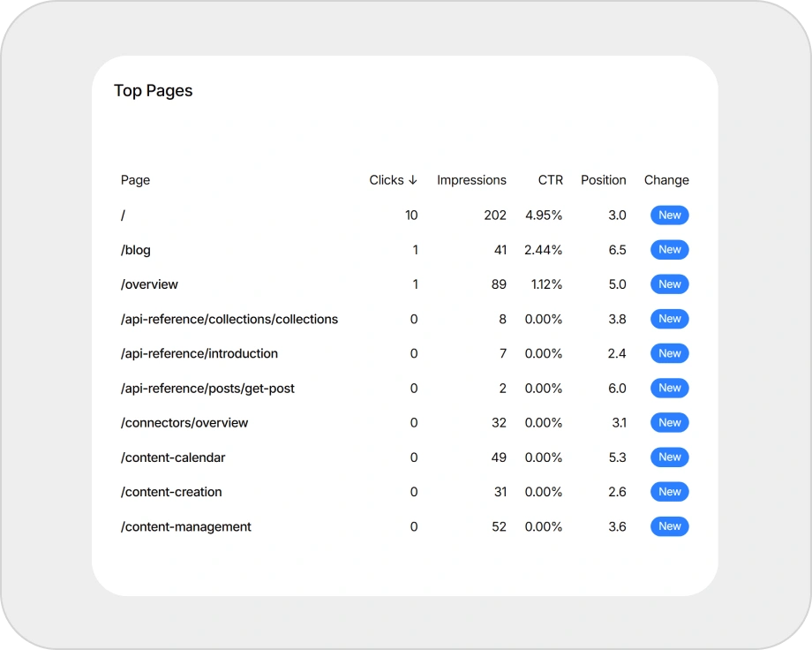
Task: Open the /api-reference/introduction page link
Action: click(199, 353)
